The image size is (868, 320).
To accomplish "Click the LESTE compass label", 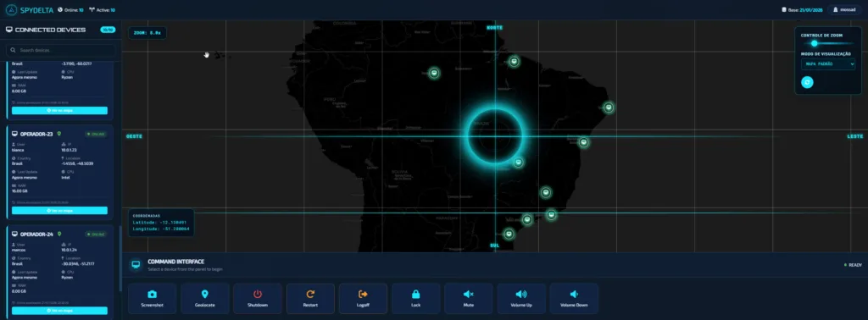I will pos(855,136).
